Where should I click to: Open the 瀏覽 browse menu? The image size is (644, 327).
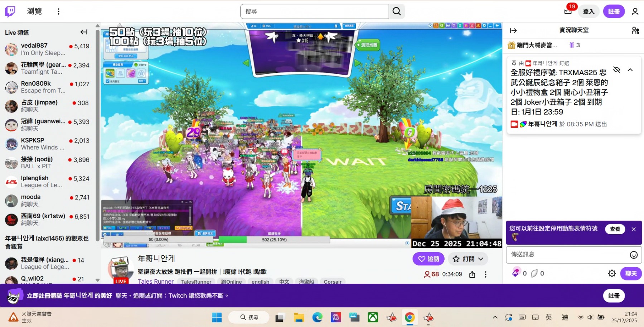(34, 11)
